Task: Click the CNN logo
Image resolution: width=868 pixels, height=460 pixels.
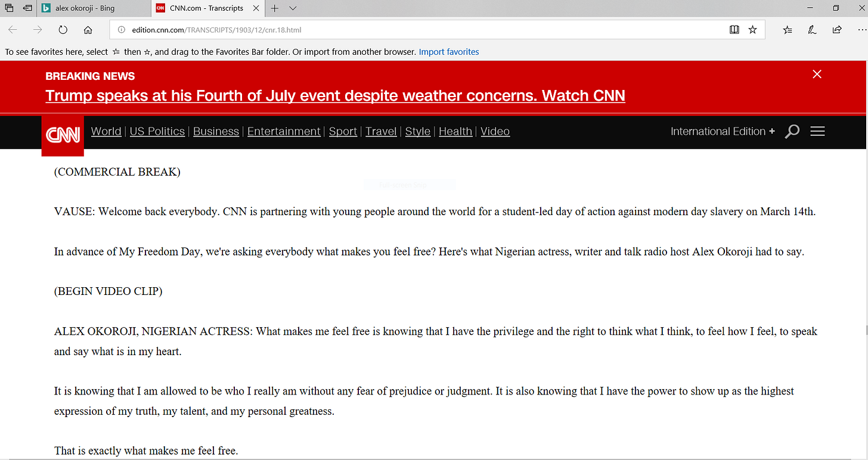Action: 63,135
